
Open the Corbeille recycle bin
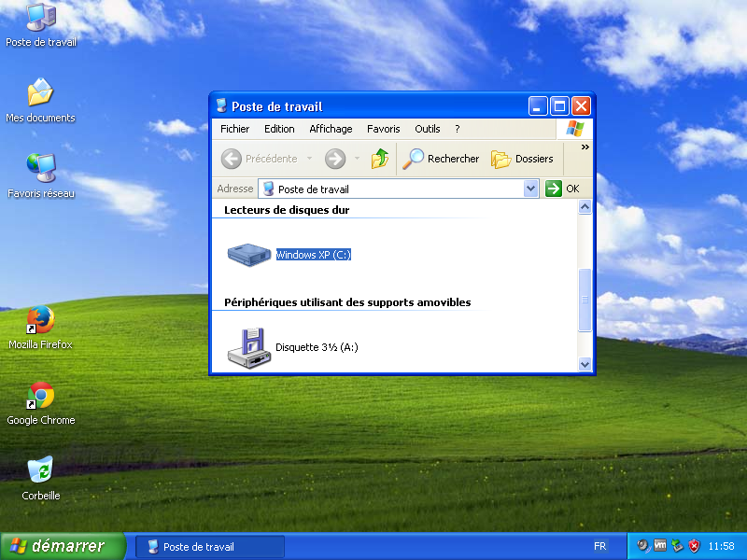[x=40, y=470]
